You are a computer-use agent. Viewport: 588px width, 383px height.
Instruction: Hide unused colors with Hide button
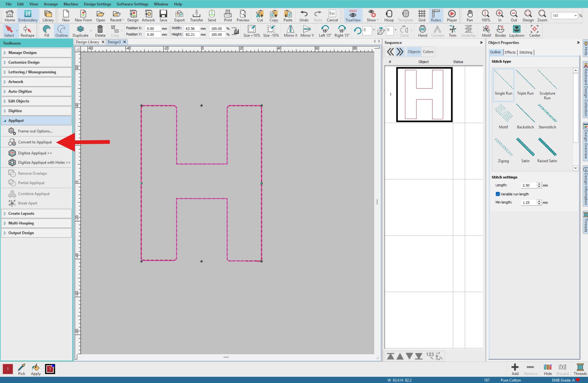point(548,369)
